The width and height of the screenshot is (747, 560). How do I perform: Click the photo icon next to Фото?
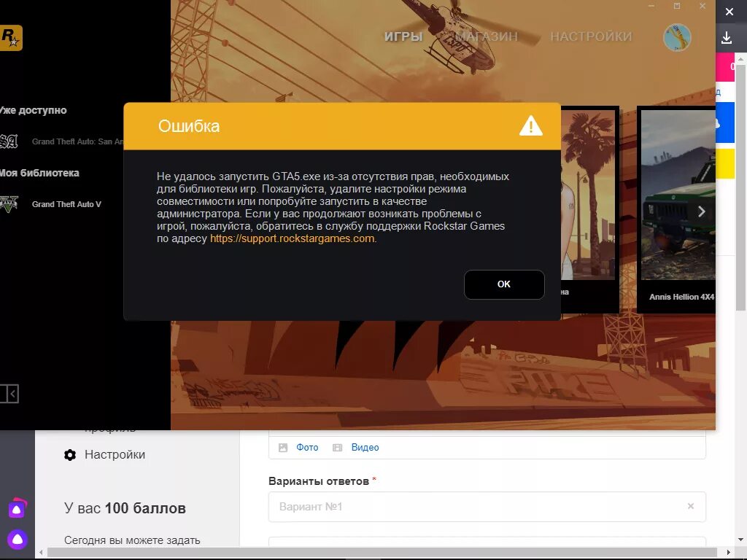[x=283, y=448]
